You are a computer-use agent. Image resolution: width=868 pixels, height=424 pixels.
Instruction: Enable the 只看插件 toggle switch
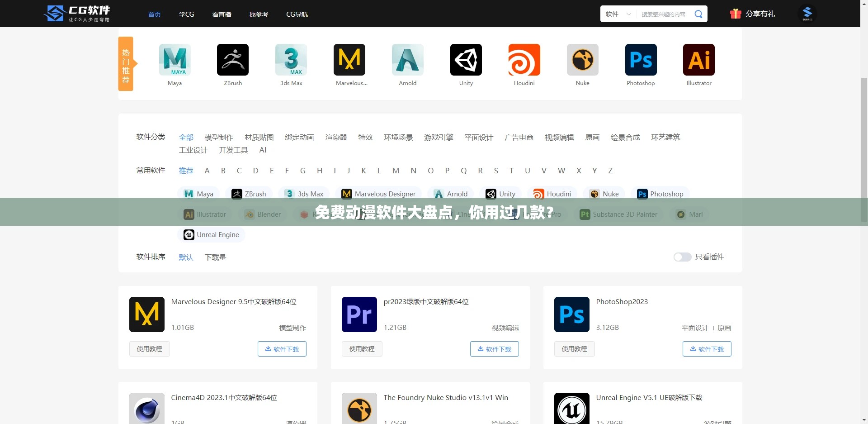coord(682,257)
